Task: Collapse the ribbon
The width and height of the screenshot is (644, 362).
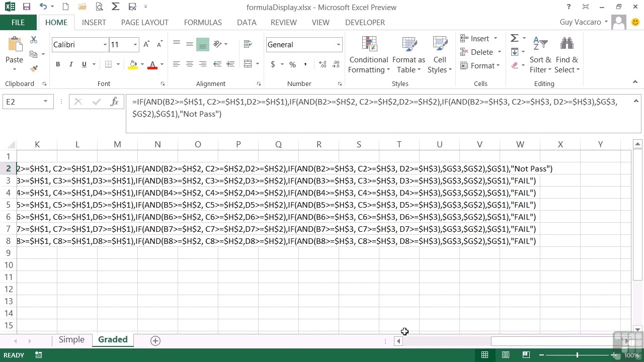Action: (635, 82)
